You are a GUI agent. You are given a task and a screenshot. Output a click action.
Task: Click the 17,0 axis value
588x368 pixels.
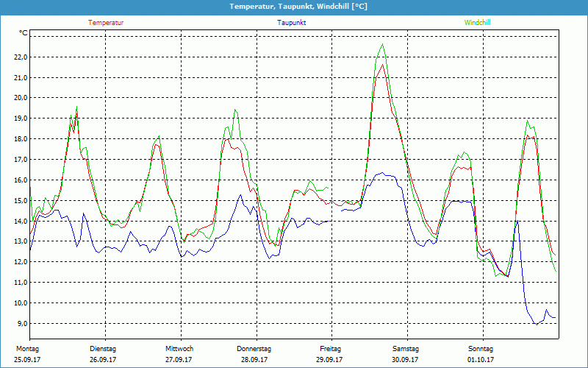[21, 159]
